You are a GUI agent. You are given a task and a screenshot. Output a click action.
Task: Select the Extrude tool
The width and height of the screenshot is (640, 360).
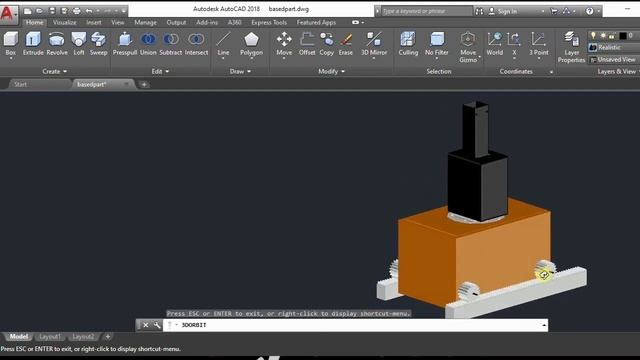(x=33, y=44)
